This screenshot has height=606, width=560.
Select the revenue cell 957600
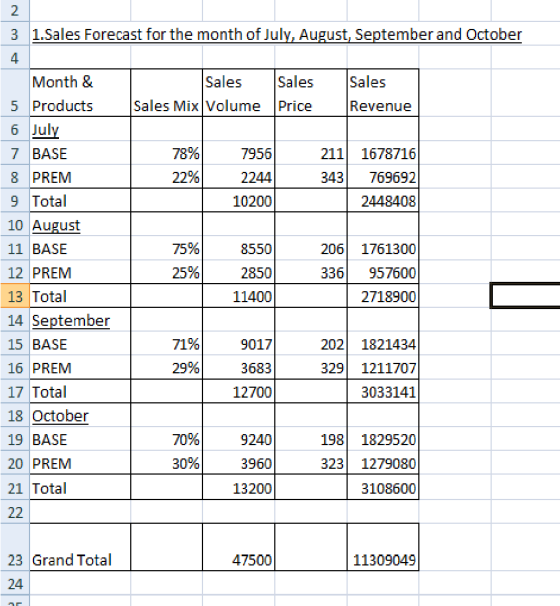coord(383,273)
